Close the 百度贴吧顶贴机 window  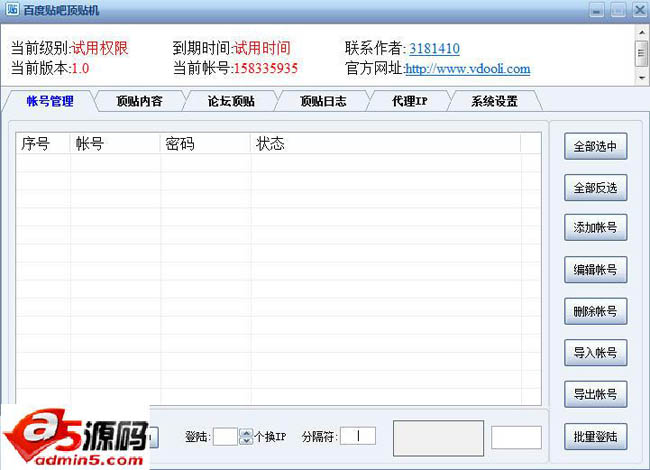tap(640, 10)
